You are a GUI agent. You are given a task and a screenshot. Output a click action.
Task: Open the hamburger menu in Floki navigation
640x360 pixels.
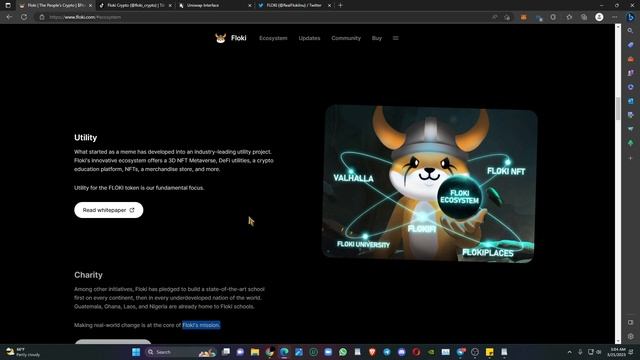click(396, 38)
